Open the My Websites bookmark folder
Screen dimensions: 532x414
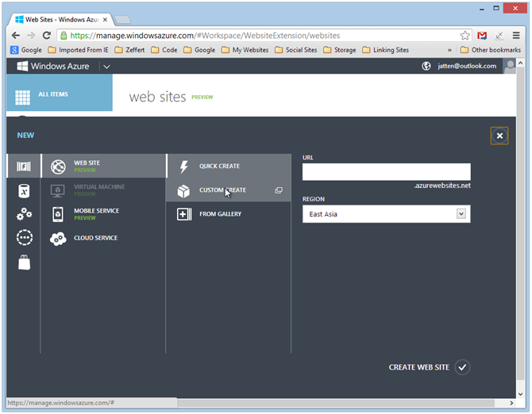[x=245, y=50]
